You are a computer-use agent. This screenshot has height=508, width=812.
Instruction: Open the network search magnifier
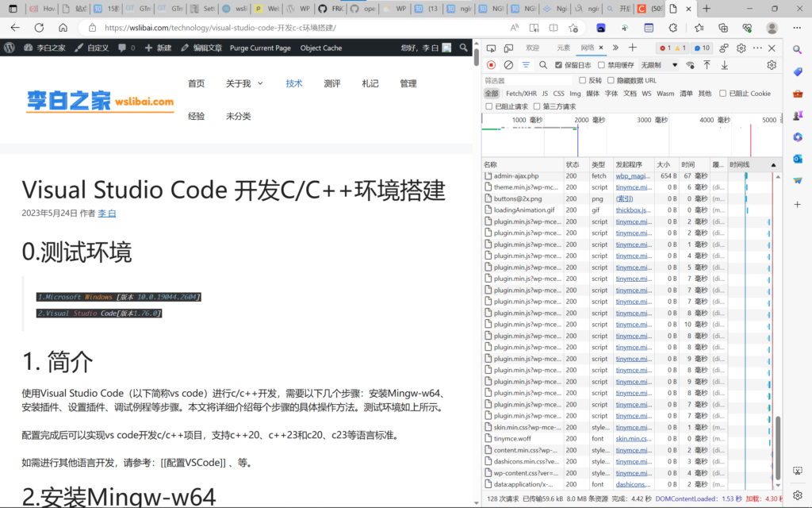pyautogui.click(x=543, y=65)
